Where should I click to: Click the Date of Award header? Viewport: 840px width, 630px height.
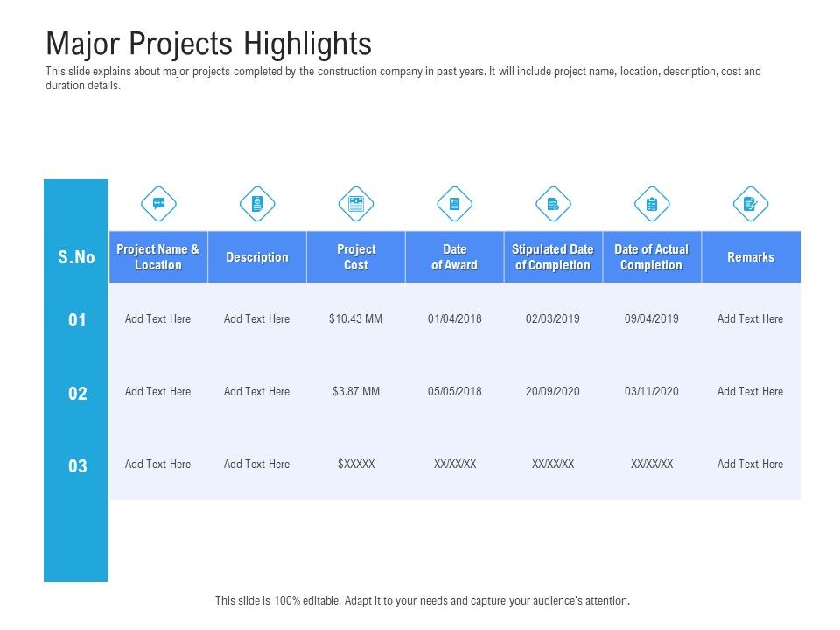455,257
